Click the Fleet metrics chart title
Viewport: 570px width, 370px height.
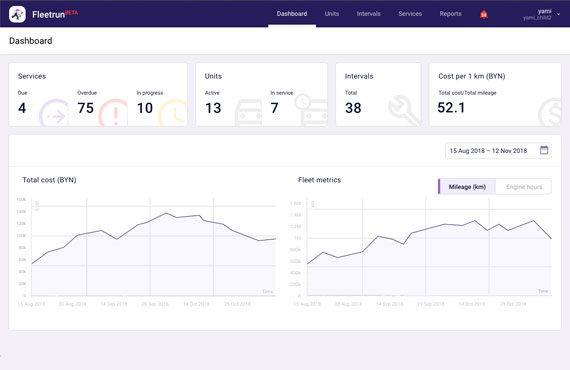click(x=319, y=180)
